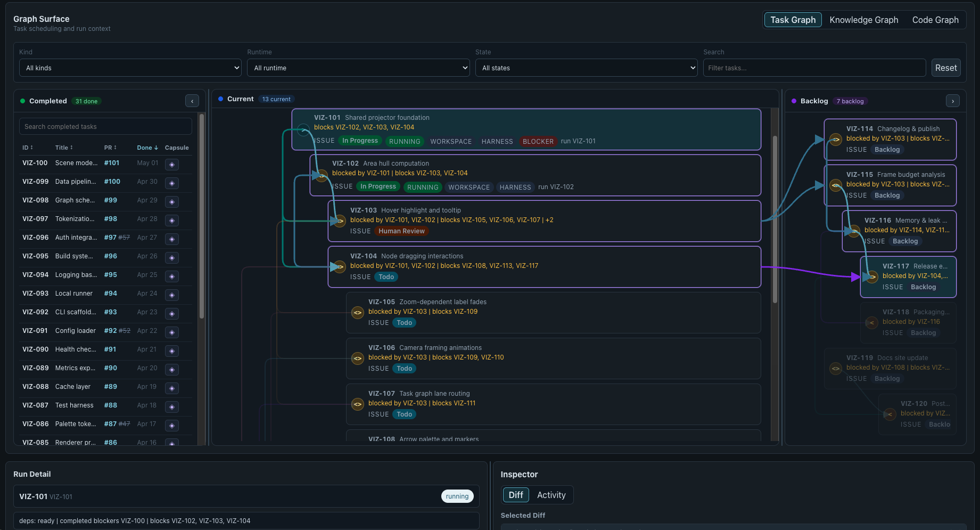Open capsule icon for VIZ-094 row
The height and width of the screenshot is (530, 980).
(x=172, y=276)
